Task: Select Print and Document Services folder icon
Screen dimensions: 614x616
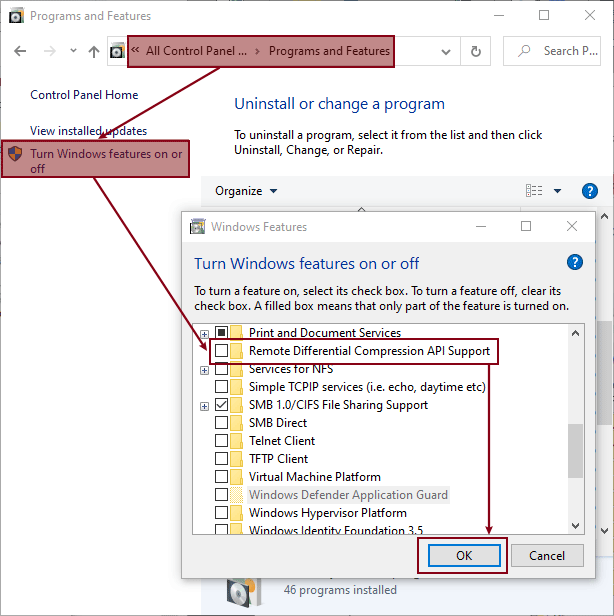Action: (236, 332)
